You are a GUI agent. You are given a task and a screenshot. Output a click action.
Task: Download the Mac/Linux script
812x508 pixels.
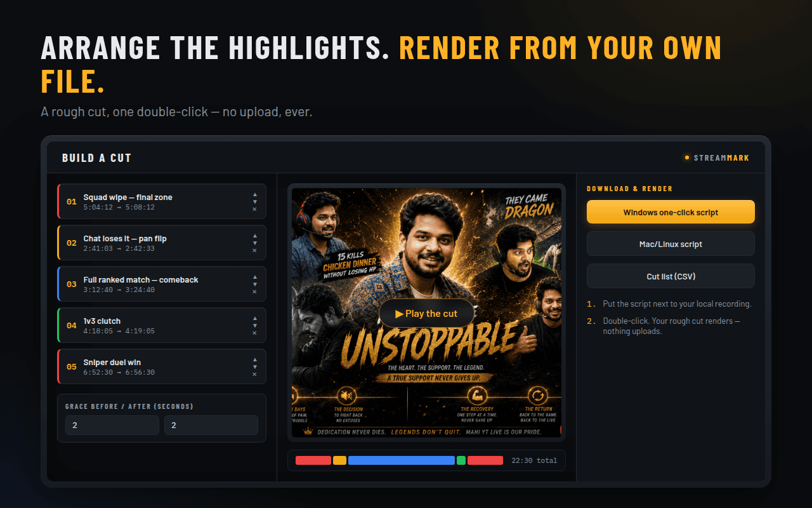click(671, 244)
